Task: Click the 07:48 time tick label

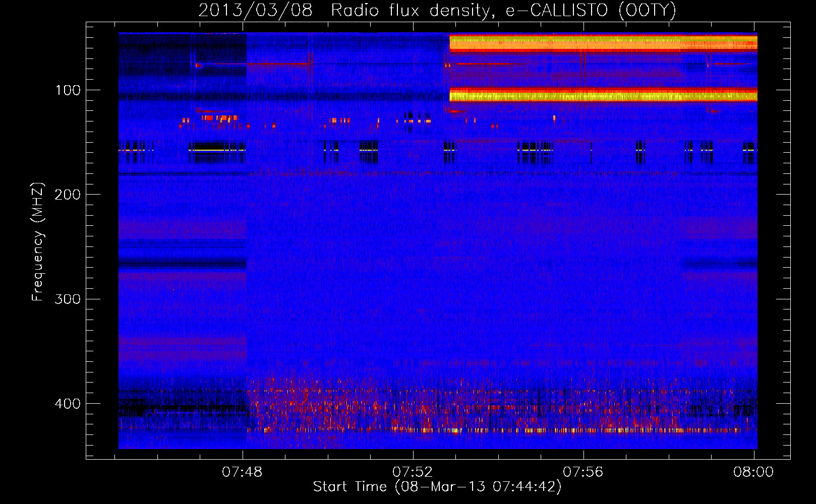Action: 242,472
